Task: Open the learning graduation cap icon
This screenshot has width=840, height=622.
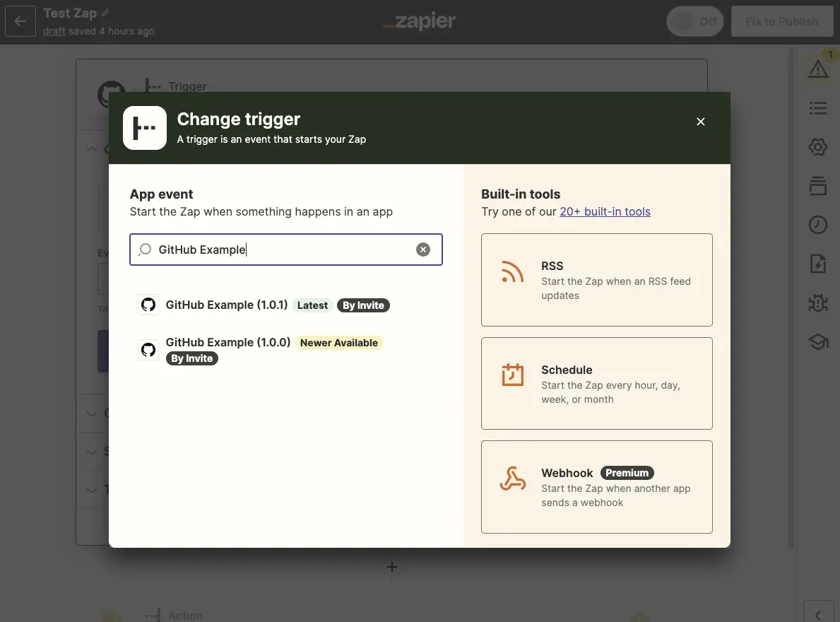Action: click(x=818, y=342)
